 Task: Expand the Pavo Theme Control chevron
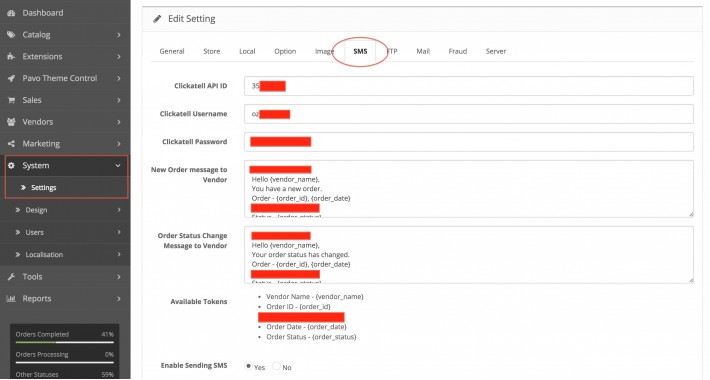[119, 78]
